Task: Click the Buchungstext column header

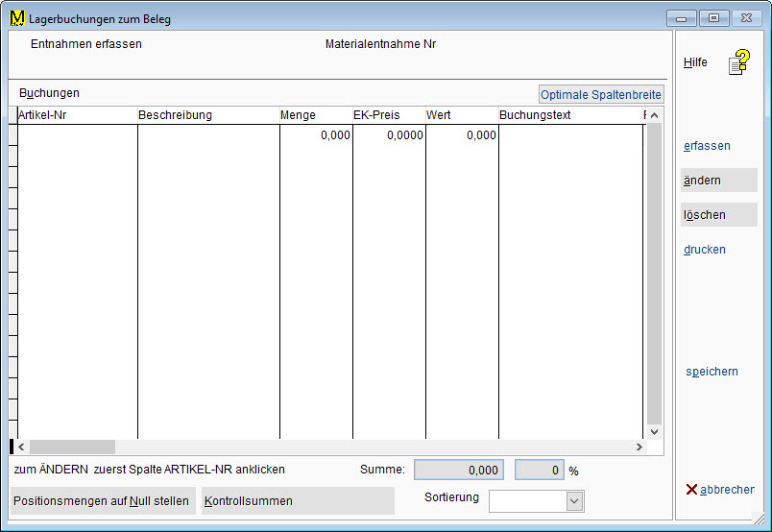Action: click(x=569, y=115)
